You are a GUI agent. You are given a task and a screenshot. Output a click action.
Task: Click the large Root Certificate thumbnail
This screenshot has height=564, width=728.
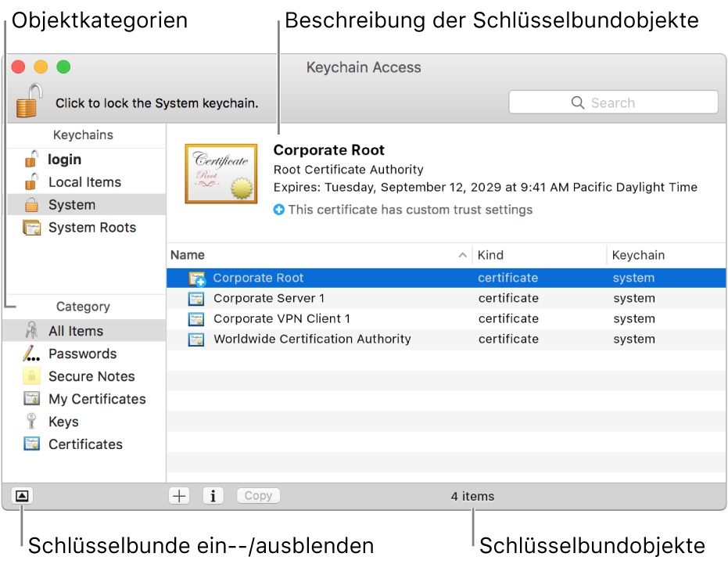click(221, 174)
